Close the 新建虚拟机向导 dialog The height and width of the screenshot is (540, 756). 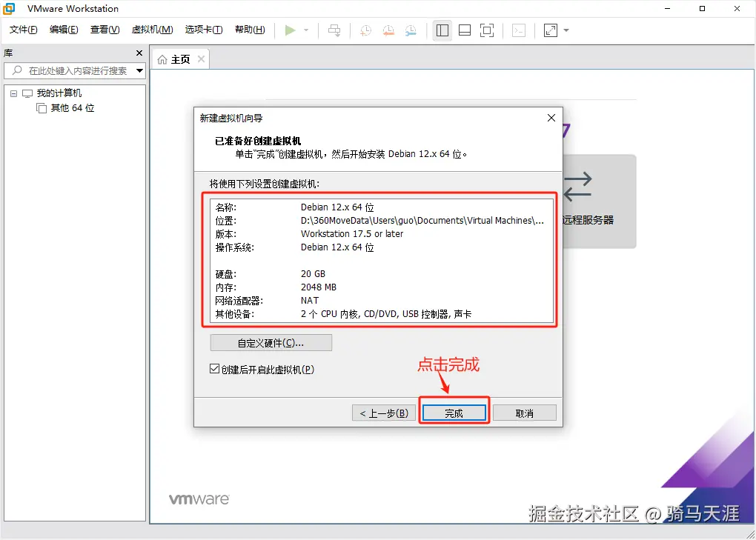click(551, 118)
